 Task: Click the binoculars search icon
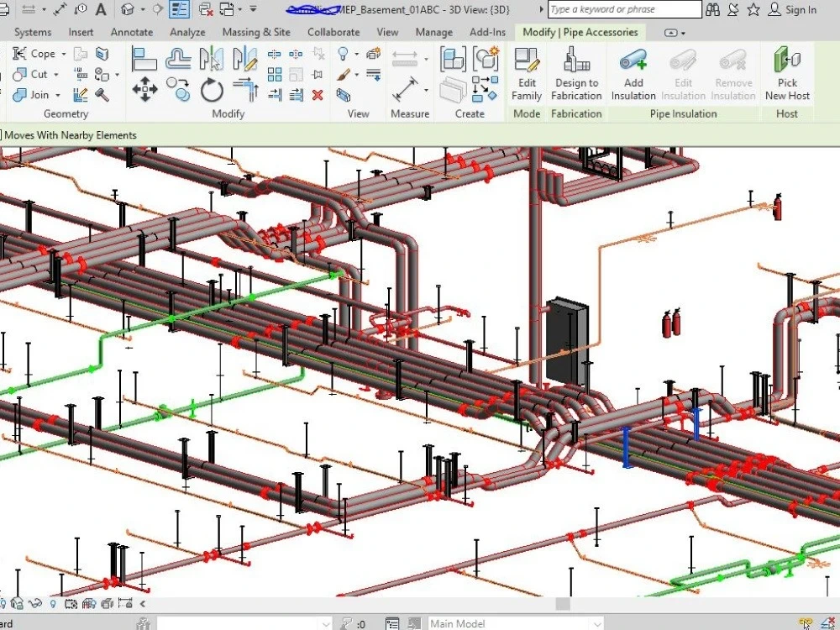[712, 9]
